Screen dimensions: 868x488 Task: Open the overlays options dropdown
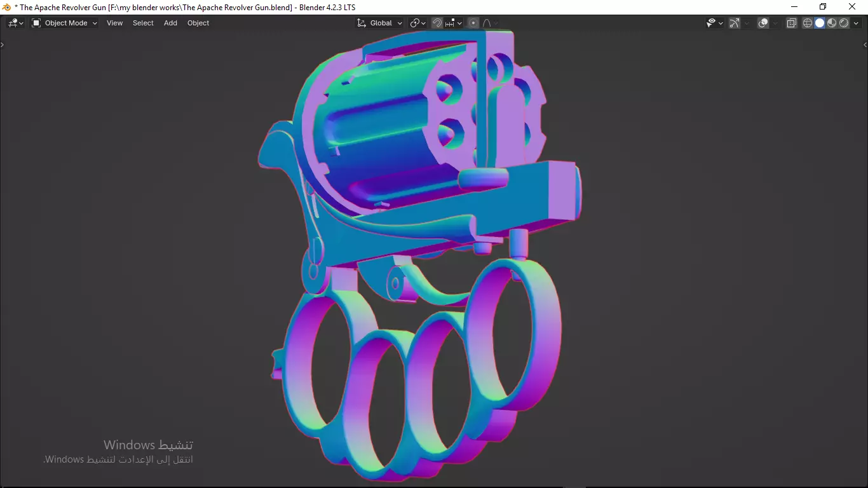pyautogui.click(x=775, y=23)
